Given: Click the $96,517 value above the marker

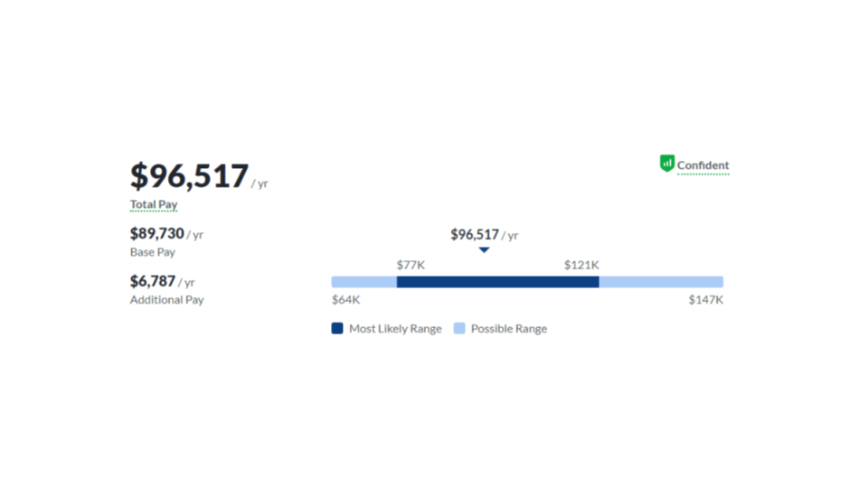Looking at the screenshot, I should pos(475,235).
